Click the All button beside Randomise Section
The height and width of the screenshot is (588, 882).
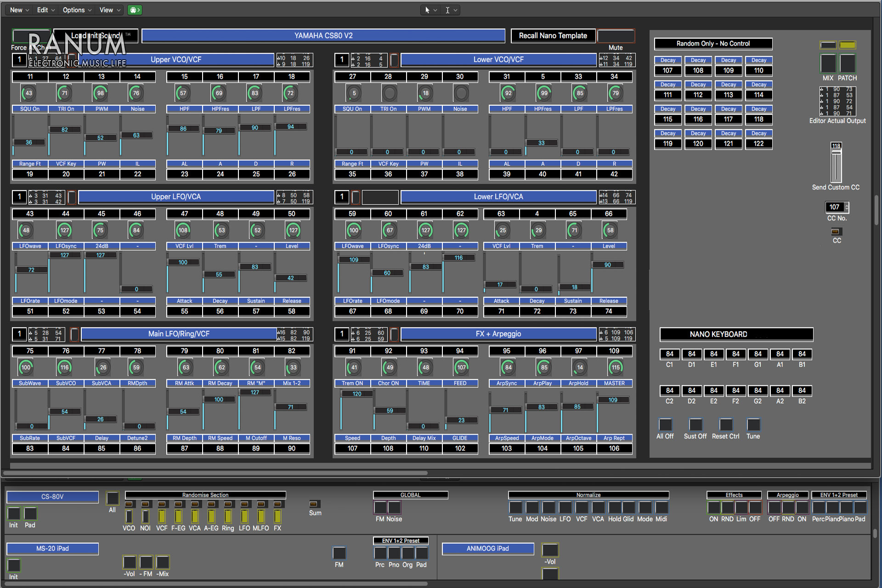pos(112,498)
